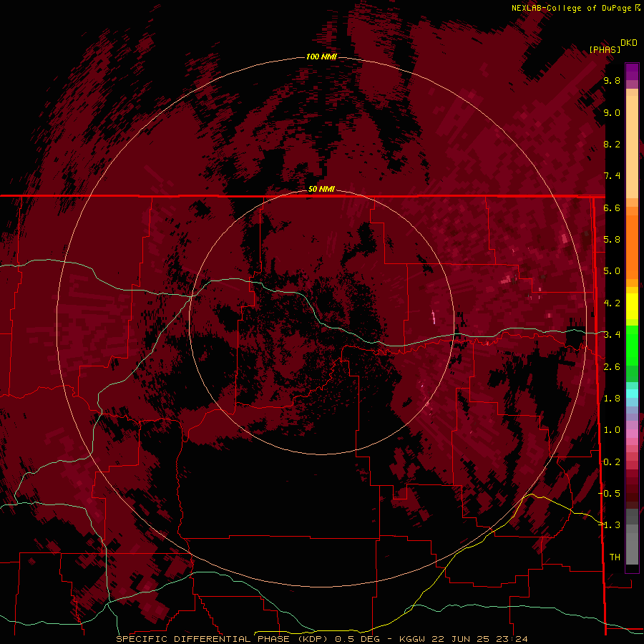644x644 pixels.
Task: Click the TH threshold label on legend
Action: coord(615,557)
